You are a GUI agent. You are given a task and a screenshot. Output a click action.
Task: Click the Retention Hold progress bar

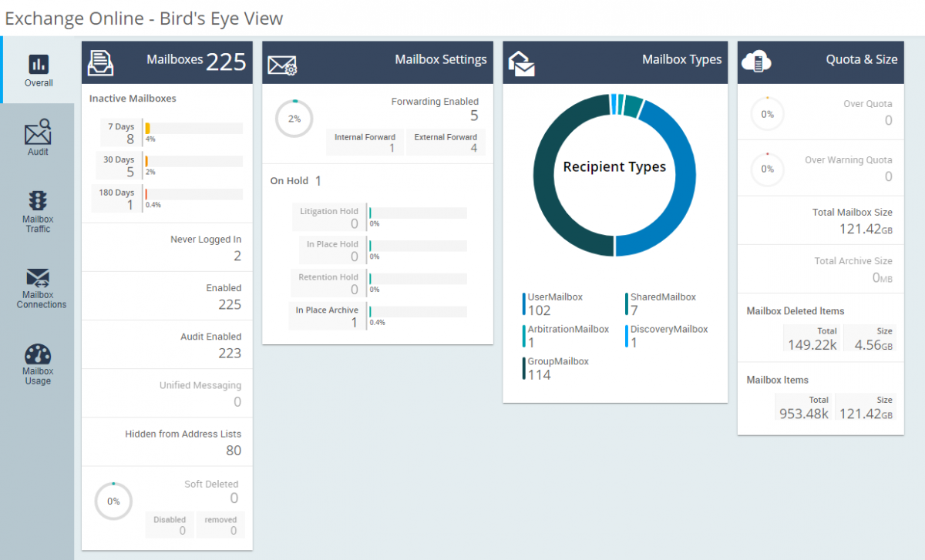tap(418, 279)
